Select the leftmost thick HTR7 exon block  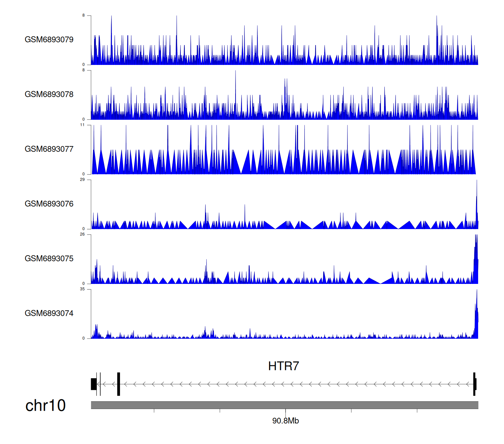click(x=93, y=384)
